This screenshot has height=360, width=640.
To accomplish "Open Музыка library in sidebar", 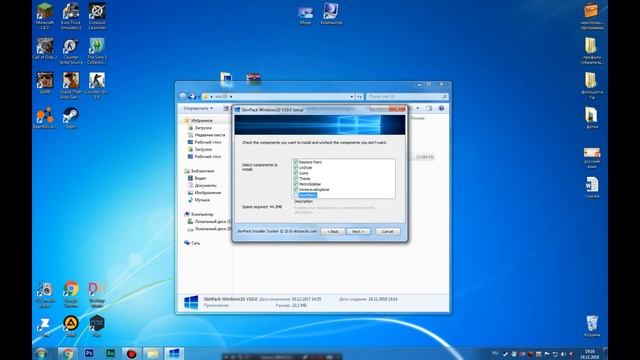I will (202, 200).
